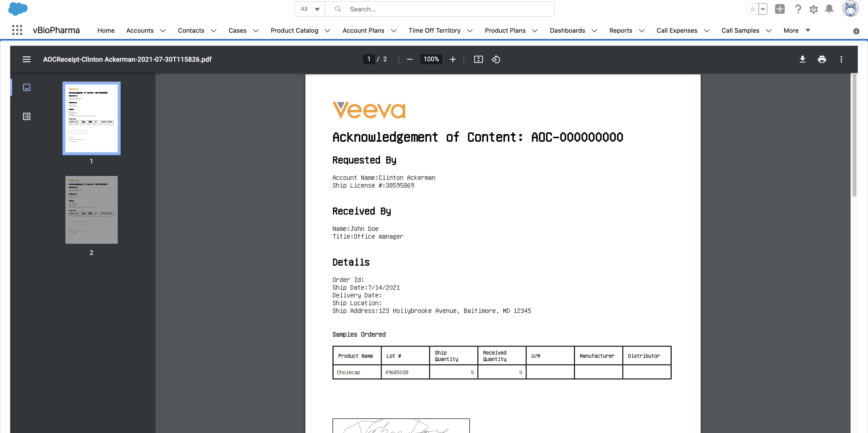868x433 pixels.
Task: Toggle the PDF sidebar hamburger menu
Action: pyautogui.click(x=27, y=59)
